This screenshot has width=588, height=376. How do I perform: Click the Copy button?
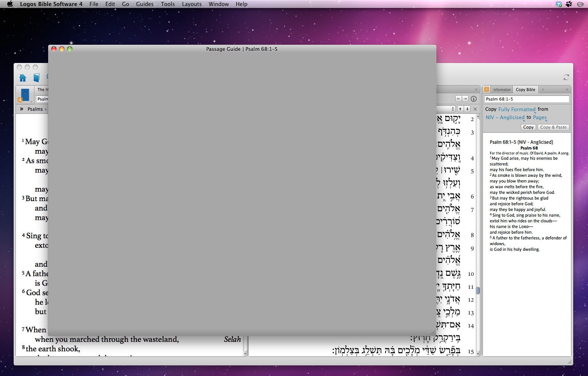coord(528,127)
